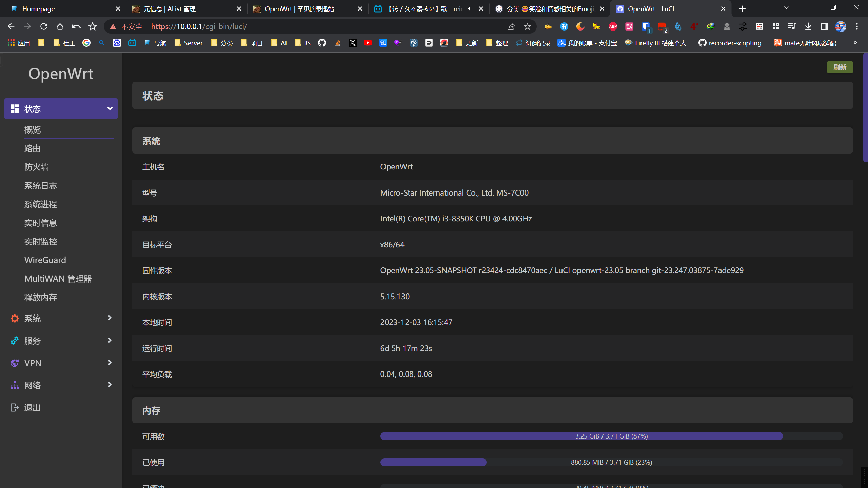Open the Chrome three-dot menu
Image resolution: width=868 pixels, height=488 pixels.
point(857,26)
